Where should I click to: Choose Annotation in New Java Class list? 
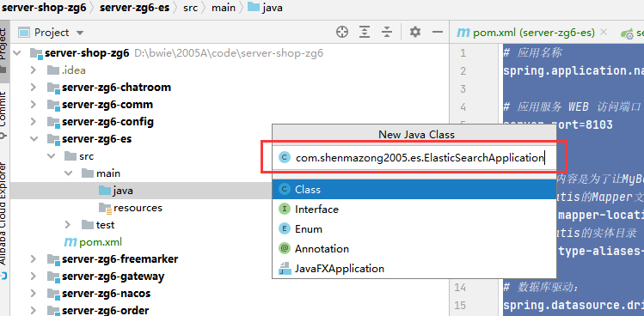(x=414, y=249)
